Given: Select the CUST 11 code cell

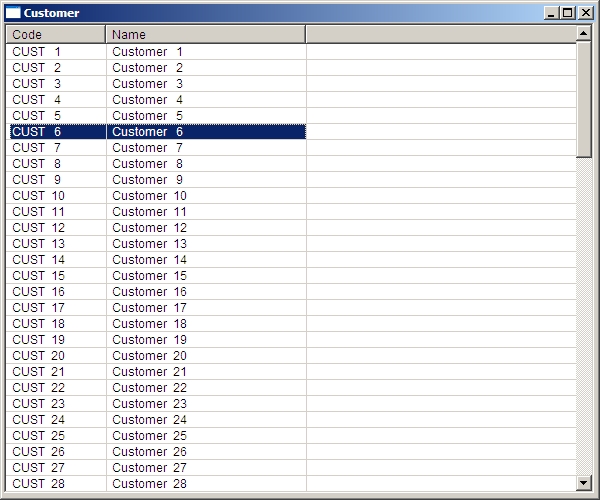Looking at the screenshot, I should [x=56, y=212].
